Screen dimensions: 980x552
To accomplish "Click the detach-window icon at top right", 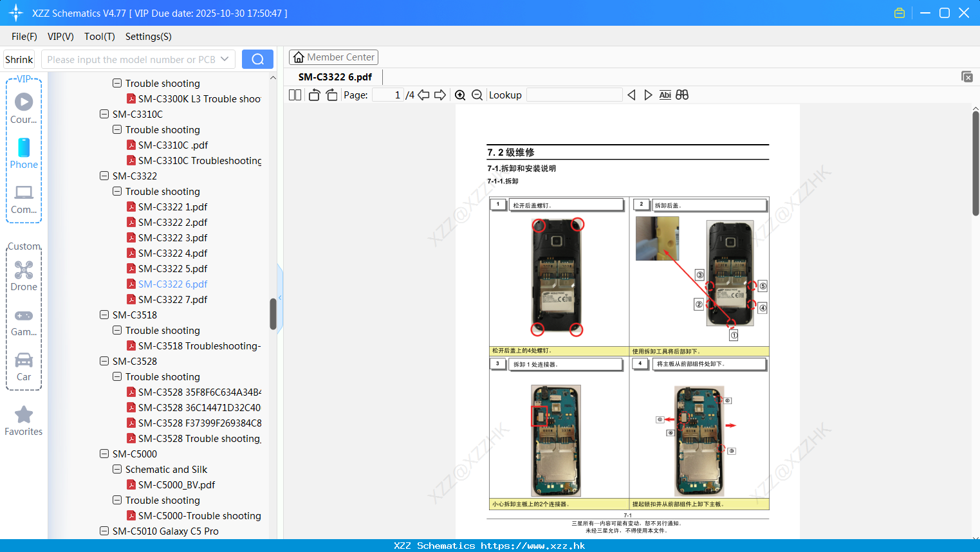I will [x=967, y=77].
